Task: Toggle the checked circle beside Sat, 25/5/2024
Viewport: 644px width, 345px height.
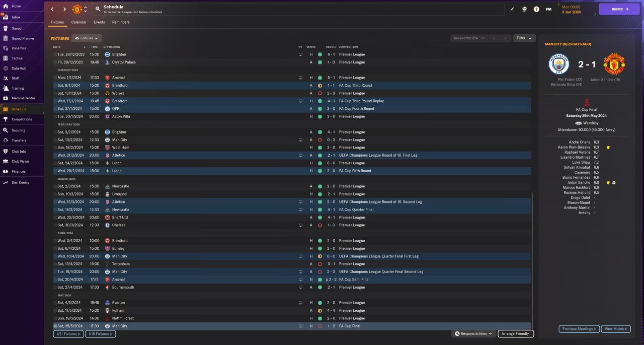Action: click(55, 326)
